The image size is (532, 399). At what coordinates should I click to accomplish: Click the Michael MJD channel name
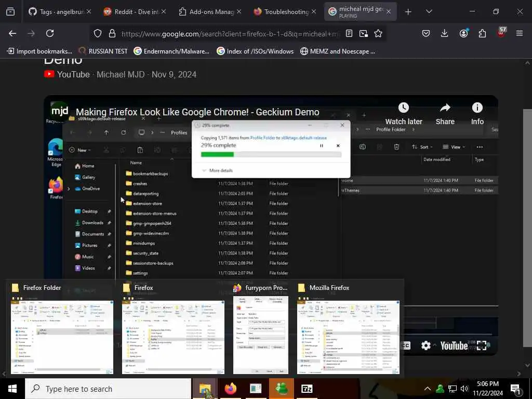pos(121,74)
